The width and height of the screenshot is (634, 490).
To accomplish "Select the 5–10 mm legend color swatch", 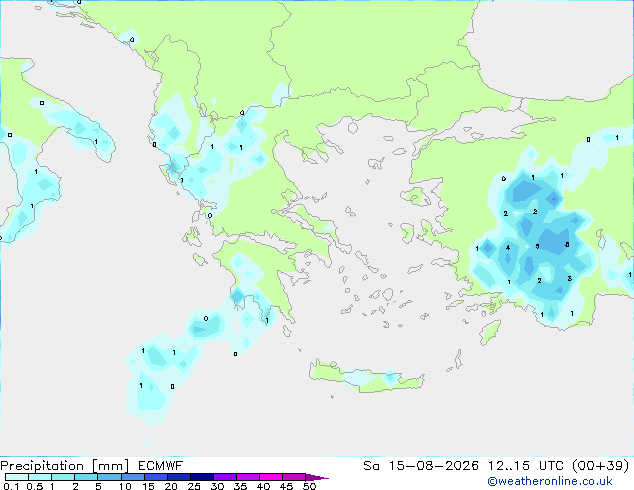I will (109, 477).
